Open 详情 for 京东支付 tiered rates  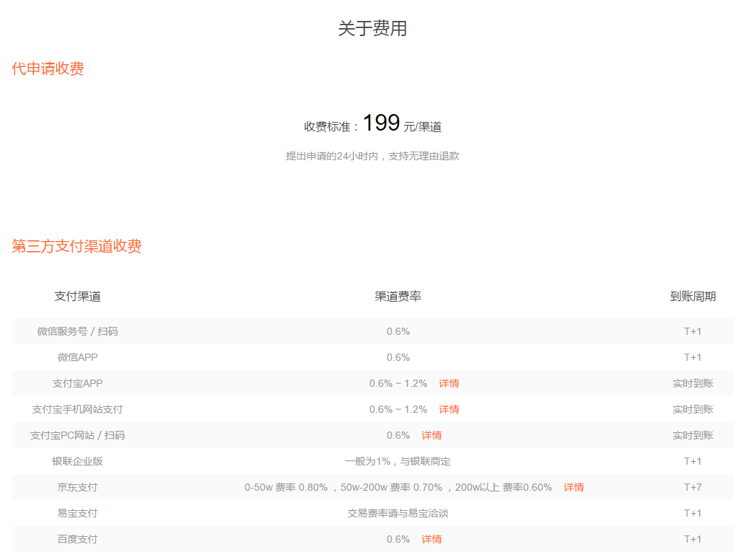(574, 487)
